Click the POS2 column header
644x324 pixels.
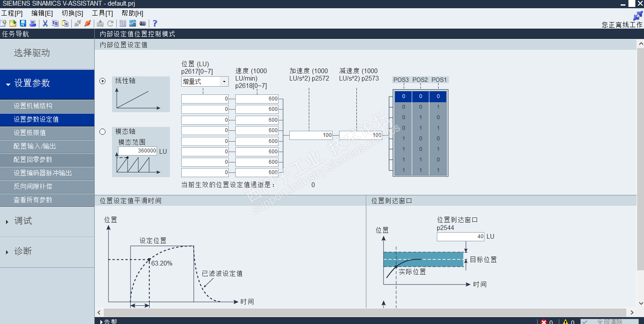click(x=420, y=80)
